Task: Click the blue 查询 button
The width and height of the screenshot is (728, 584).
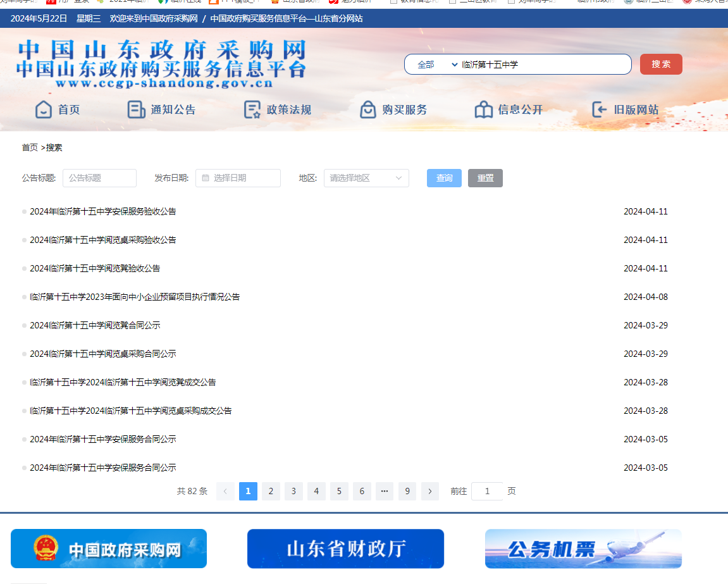Action: coord(444,178)
